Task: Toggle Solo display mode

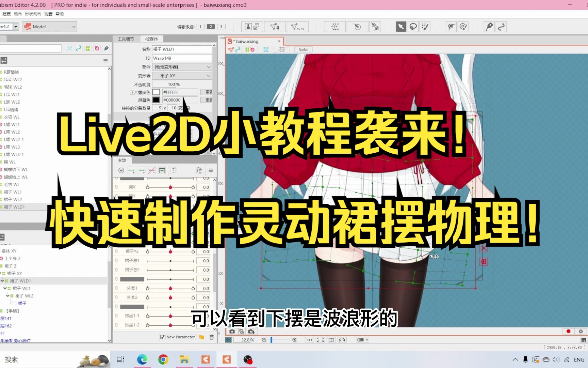Action: (303, 49)
